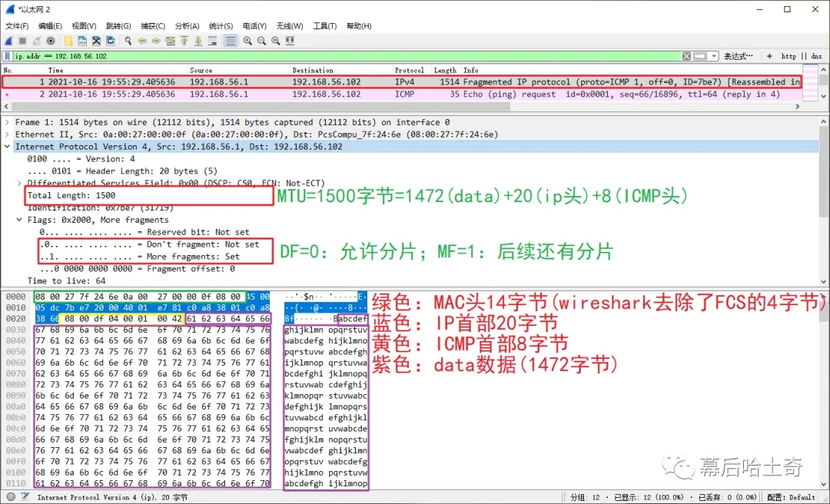Jump to the last packet
The image size is (830, 504).
pos(198,41)
